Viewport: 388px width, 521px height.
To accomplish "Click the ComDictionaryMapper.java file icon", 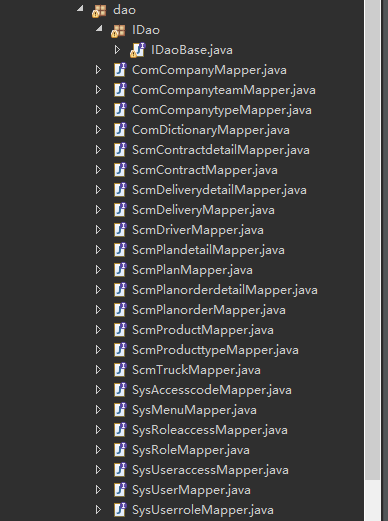I will [x=120, y=130].
